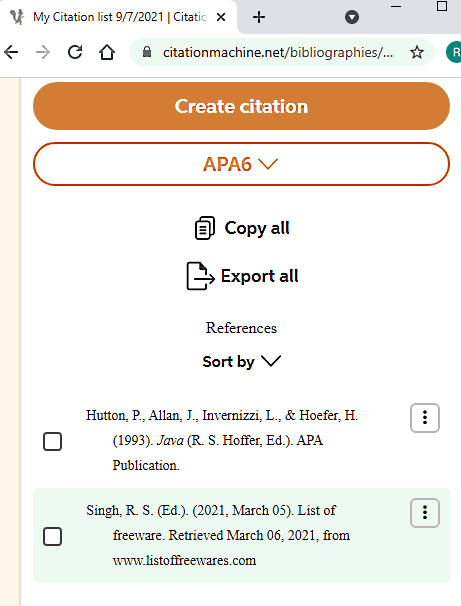Open the options menu for the Singh citation
The image size is (461, 606).
425,513
